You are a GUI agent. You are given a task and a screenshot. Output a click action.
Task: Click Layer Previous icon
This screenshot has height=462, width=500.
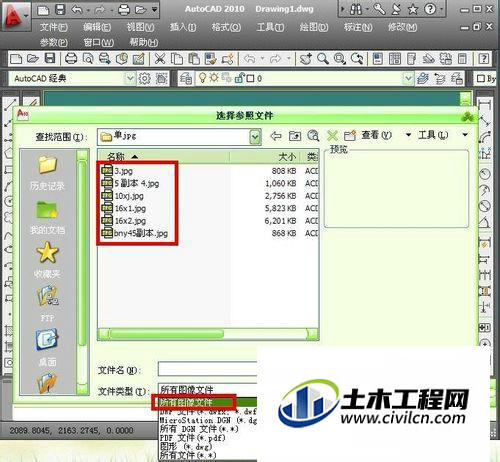click(440, 79)
